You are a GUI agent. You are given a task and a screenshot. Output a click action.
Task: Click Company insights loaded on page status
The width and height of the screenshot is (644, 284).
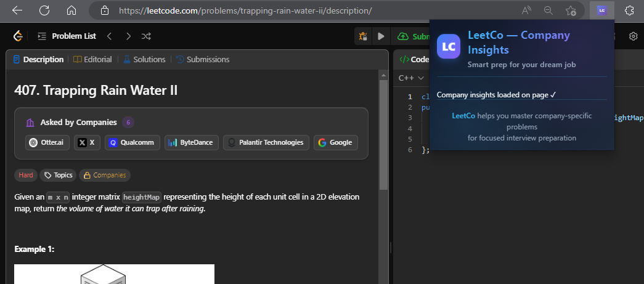tap(496, 95)
